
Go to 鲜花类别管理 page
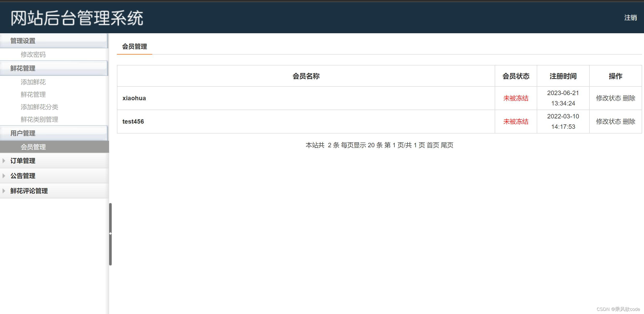tap(39, 119)
